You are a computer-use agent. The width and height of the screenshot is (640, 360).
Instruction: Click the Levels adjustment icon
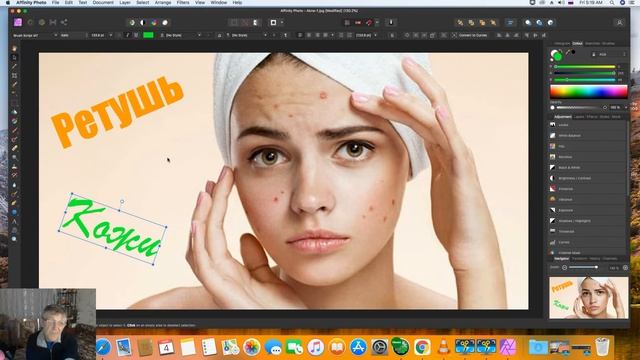coord(553,125)
